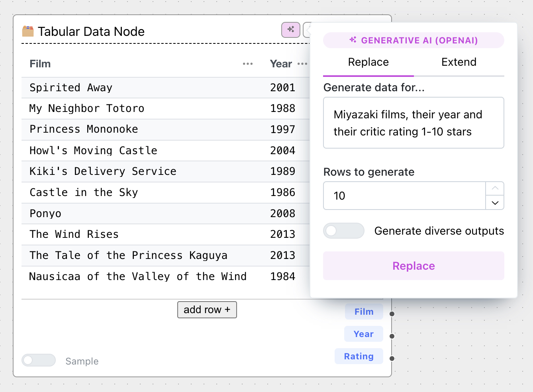
Task: Click the Year output handle dot
Action: [x=392, y=336]
